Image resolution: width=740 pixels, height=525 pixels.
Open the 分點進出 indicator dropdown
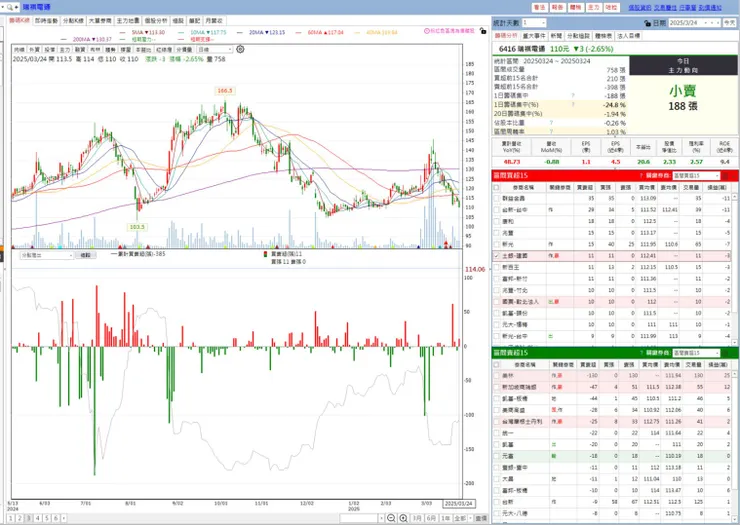coord(47,255)
